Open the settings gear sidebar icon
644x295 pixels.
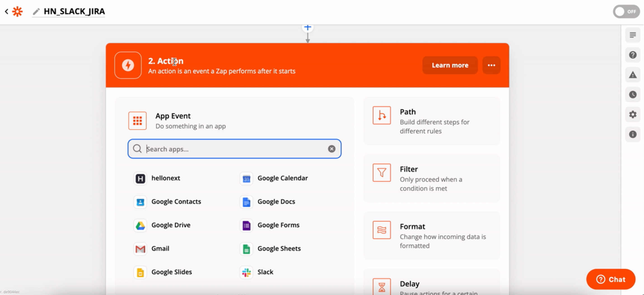(x=633, y=115)
